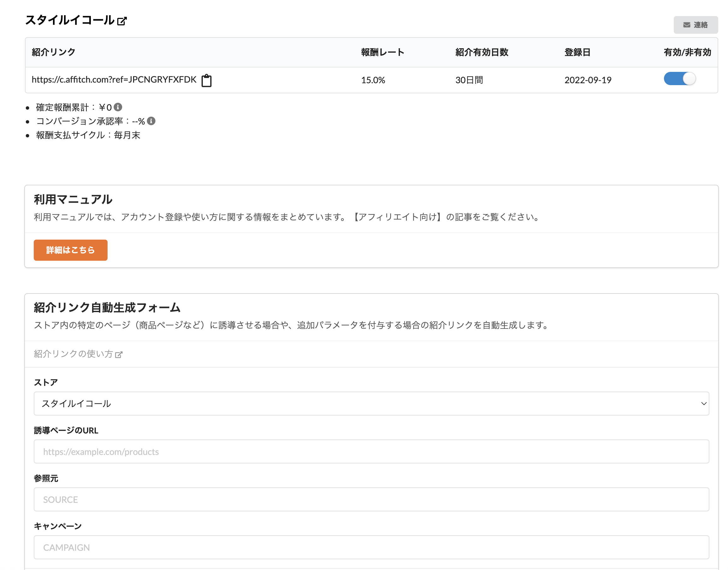This screenshot has height=570, width=728.
Task: Click the 利用マニュアル heading
Action: (73, 200)
